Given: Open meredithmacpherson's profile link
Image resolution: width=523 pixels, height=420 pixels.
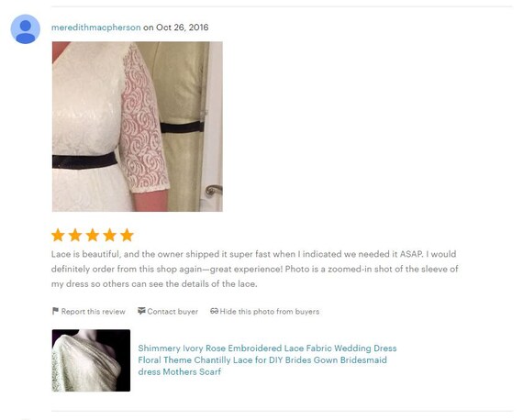Looking at the screenshot, I should 96,28.
